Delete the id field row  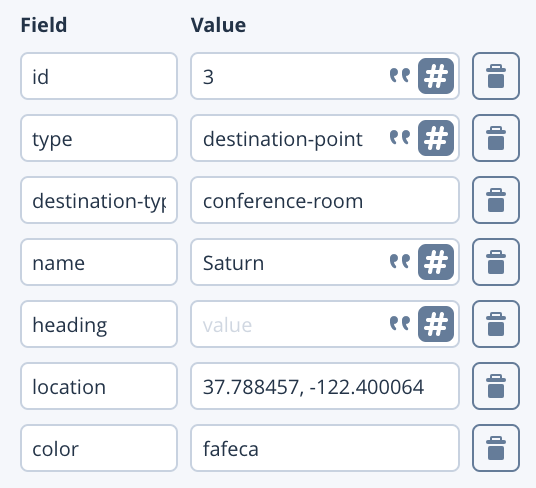pos(496,76)
